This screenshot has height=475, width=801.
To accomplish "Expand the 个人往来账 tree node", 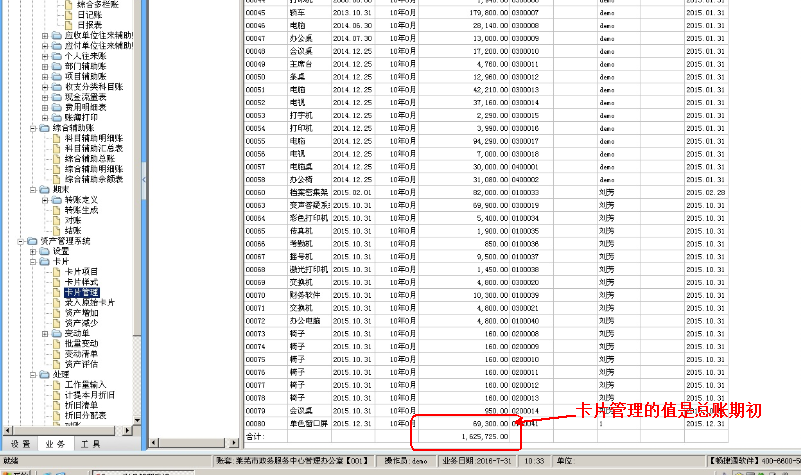I will (45, 56).
